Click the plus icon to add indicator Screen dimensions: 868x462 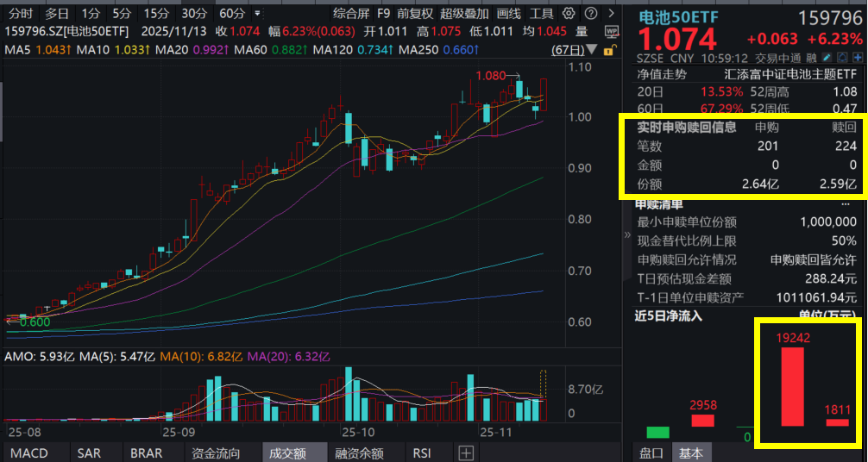(x=465, y=453)
